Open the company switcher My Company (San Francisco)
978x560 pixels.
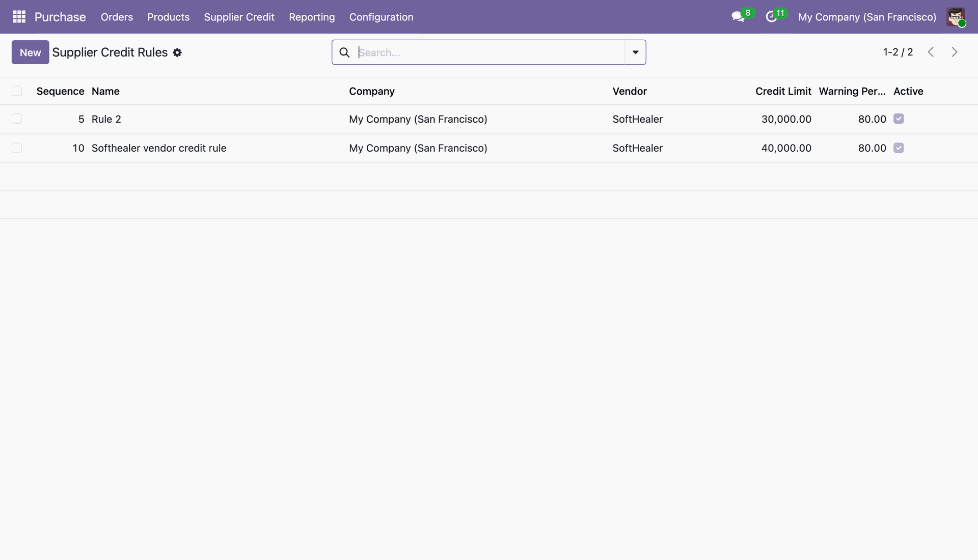867,17
